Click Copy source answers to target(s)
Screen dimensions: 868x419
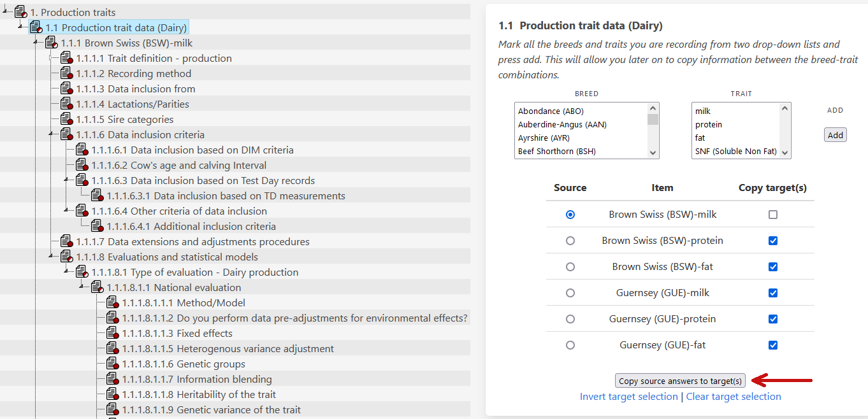tap(680, 381)
